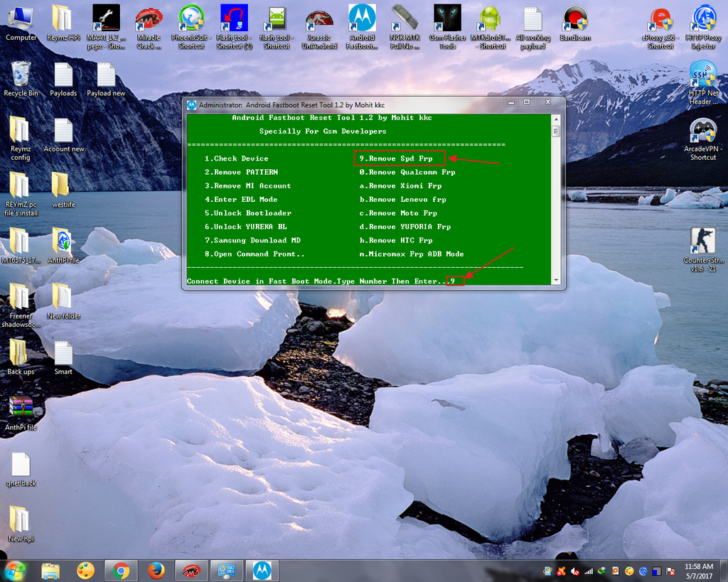This screenshot has height=582, width=728.
Task: Launch the Bandicam desktop icon
Action: pyautogui.click(x=575, y=18)
